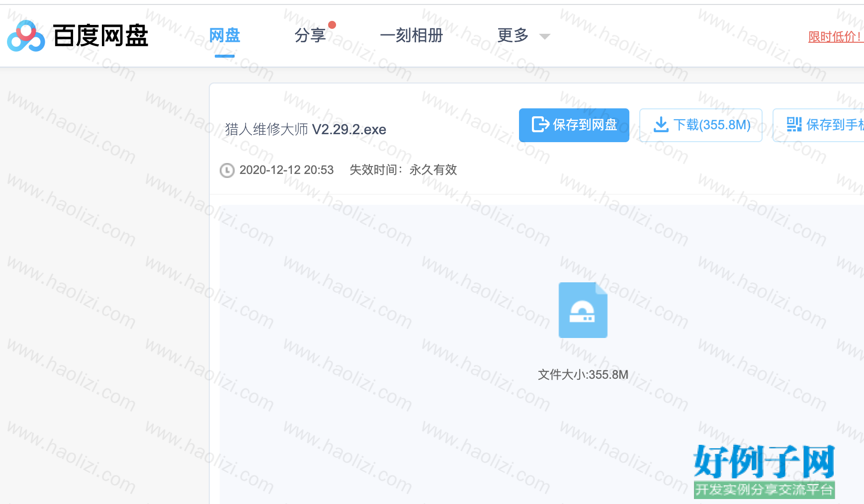Click the 保存到网盘 button
Viewport: 864px width, 504px height.
574,125
